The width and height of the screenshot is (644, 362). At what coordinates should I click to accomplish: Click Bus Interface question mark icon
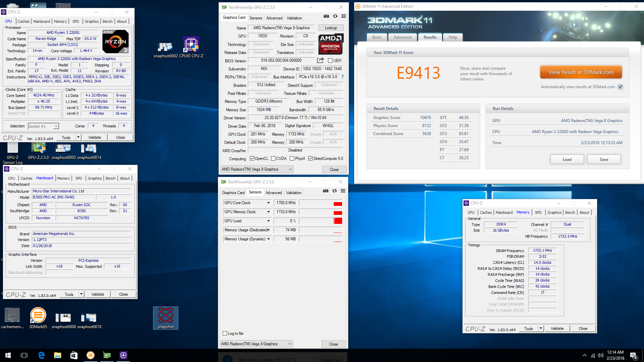tap(342, 77)
